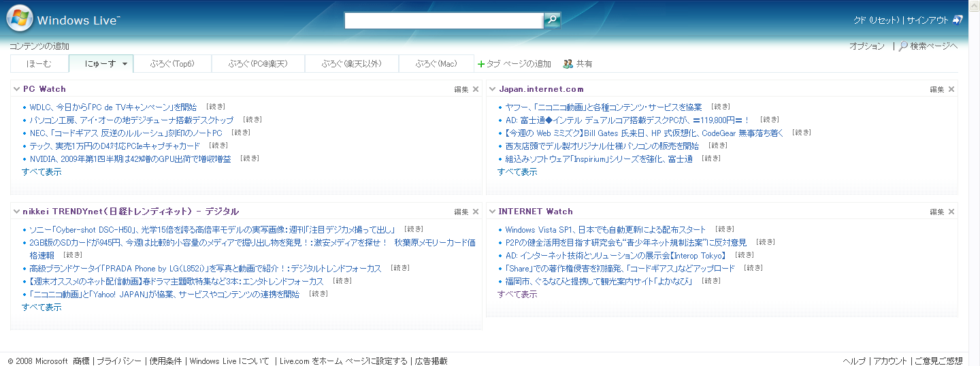Screen dimensions: 980x366
Task: Collapse the Japan.internet.com module
Action: tap(493, 89)
